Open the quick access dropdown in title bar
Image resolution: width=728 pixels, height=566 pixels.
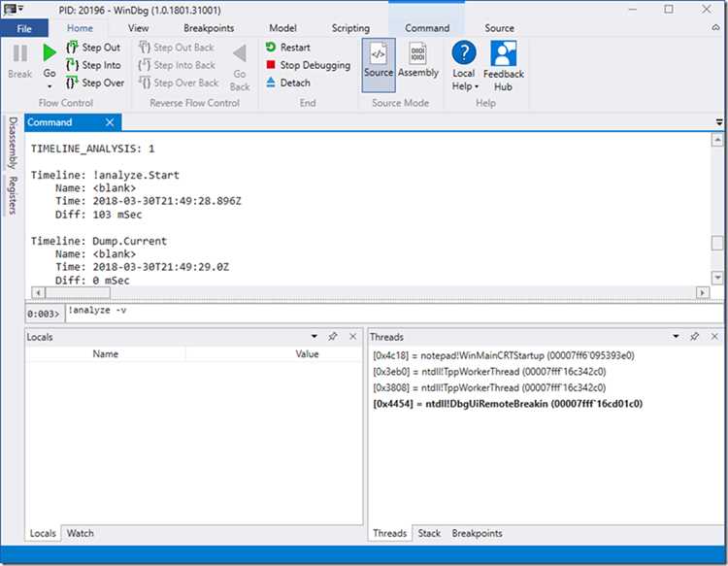click(21, 9)
